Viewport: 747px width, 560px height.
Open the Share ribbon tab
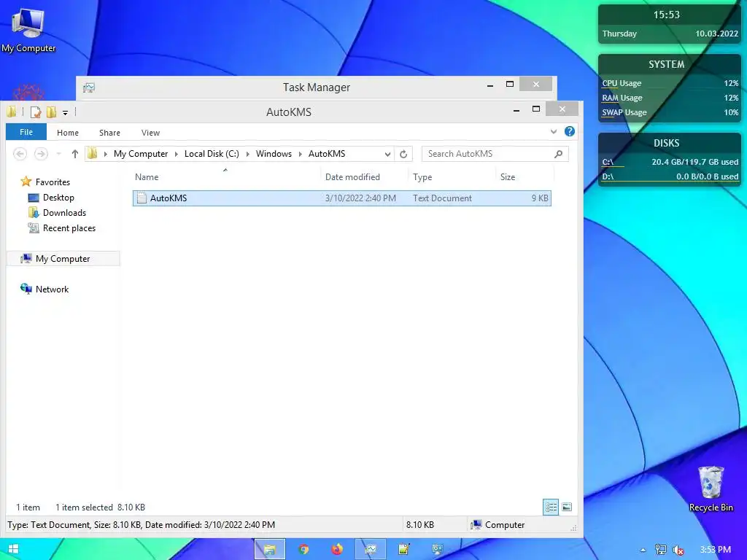coord(109,133)
